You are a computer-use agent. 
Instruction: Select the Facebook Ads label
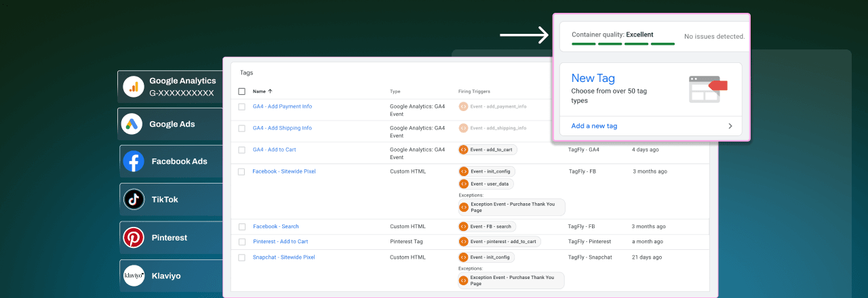[x=180, y=161]
